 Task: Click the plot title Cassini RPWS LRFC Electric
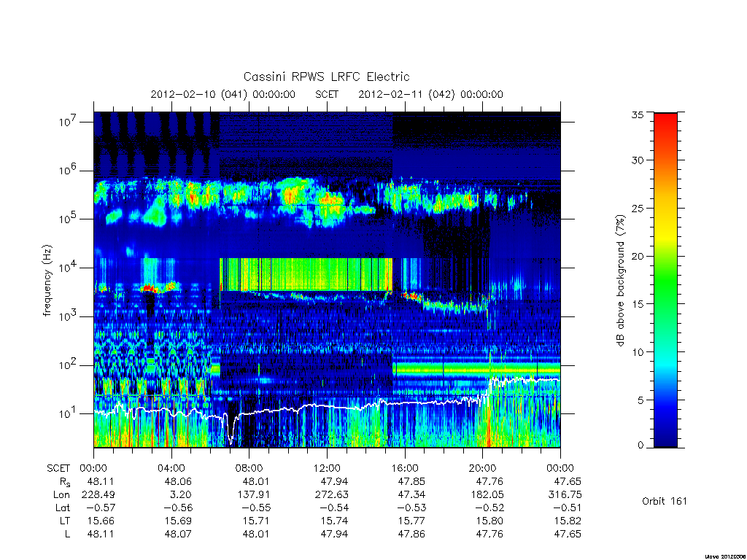pos(326,77)
